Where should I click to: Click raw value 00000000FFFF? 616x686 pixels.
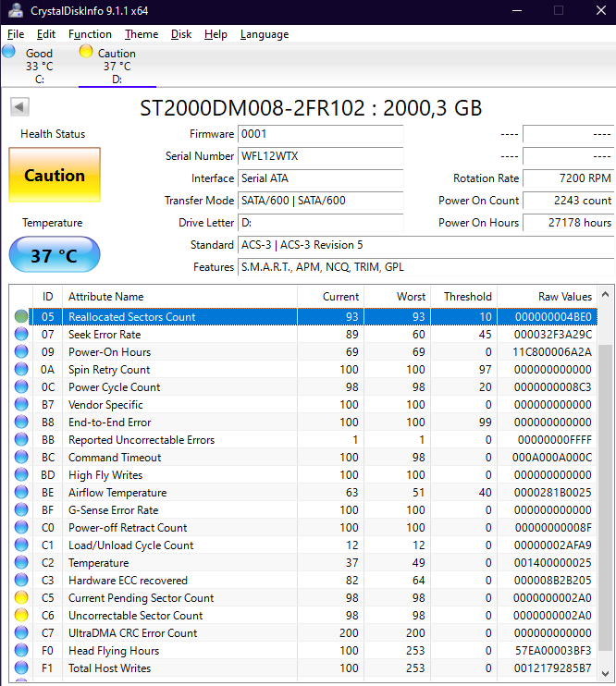[x=555, y=440]
